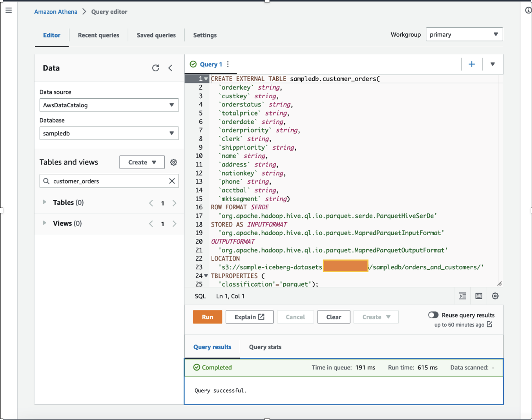Open Tables and views settings gear
Viewport: 532px width, 420px height.
173,162
